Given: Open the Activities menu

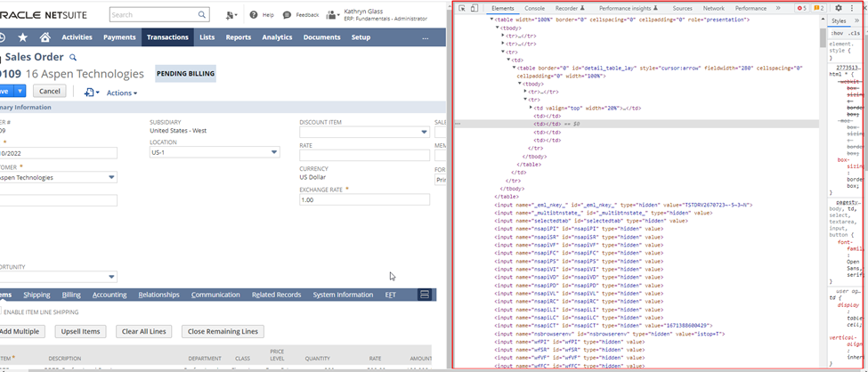Looking at the screenshot, I should pos(77,37).
